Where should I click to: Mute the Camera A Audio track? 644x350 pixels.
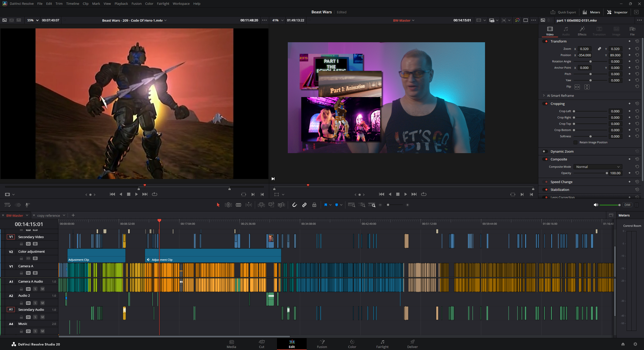point(43,289)
